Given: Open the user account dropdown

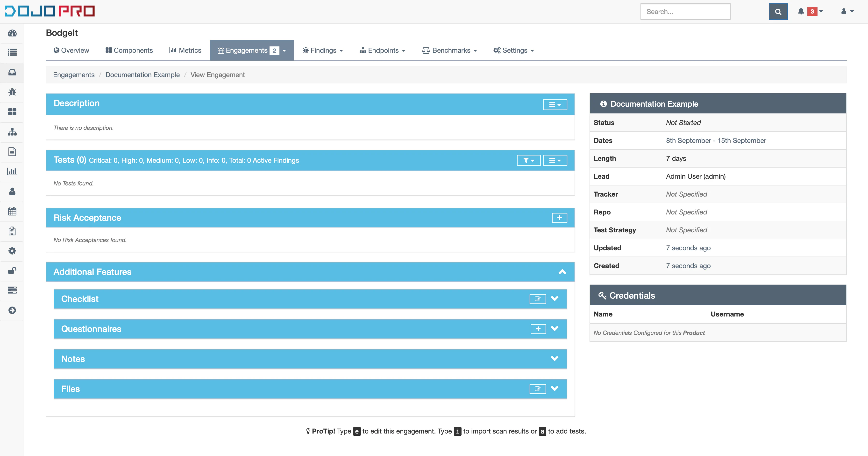Looking at the screenshot, I should point(847,11).
